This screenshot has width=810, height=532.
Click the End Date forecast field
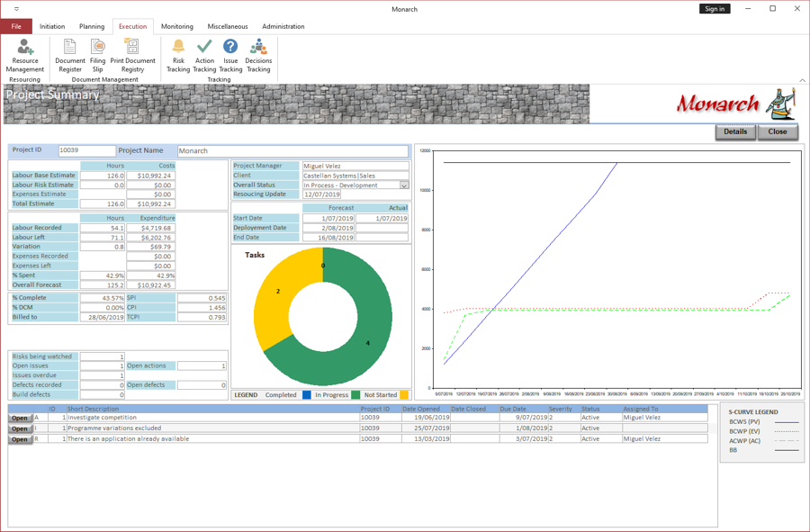coord(328,238)
